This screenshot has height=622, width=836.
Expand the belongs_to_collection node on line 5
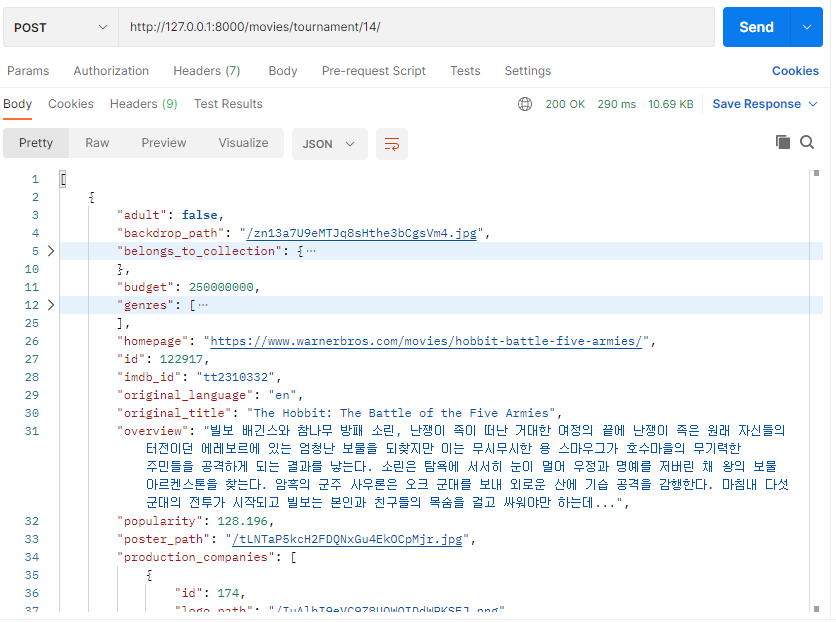click(x=51, y=251)
